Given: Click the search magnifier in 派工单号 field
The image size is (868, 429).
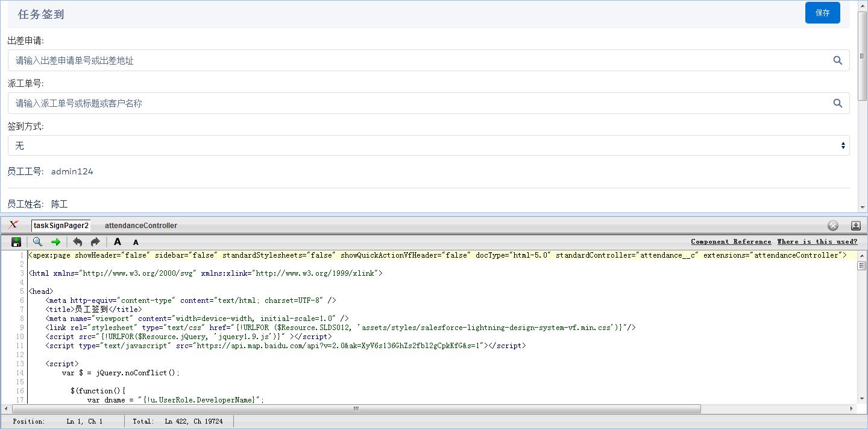Looking at the screenshot, I should coord(837,103).
